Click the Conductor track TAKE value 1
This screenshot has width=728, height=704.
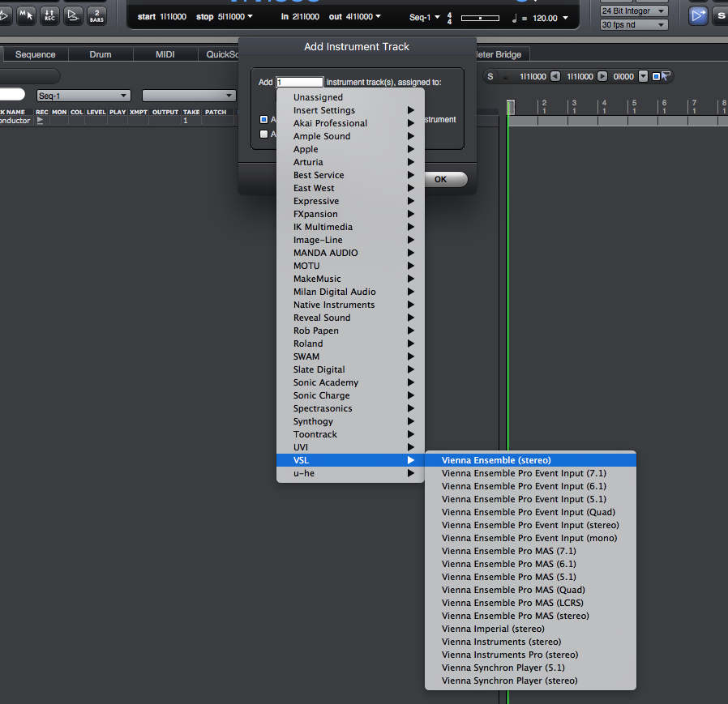(186, 121)
